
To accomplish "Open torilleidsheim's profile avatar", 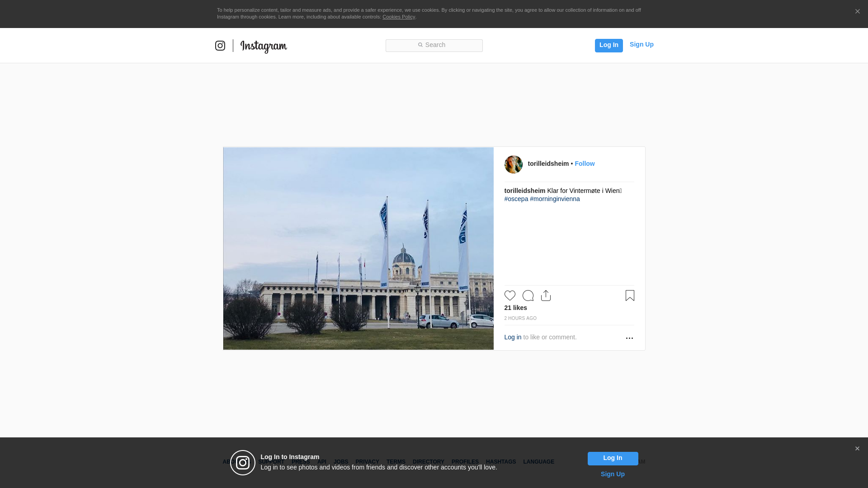I will [x=513, y=164].
